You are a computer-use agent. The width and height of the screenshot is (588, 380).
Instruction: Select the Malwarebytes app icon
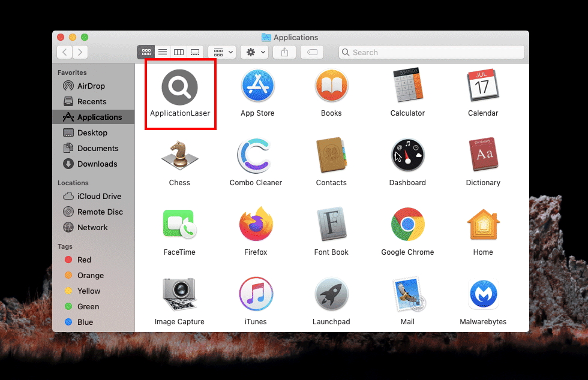pyautogui.click(x=484, y=294)
